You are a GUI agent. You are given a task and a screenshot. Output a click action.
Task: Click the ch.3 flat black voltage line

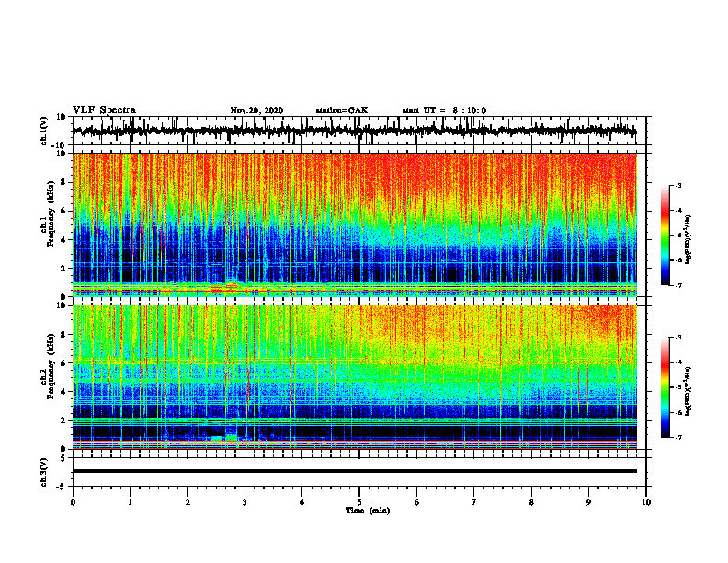tap(355, 471)
